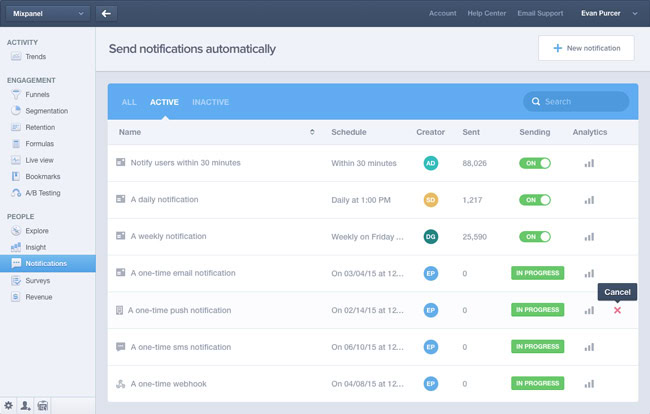
Task: Switch to the INACTIVE tab
Action: click(x=211, y=102)
